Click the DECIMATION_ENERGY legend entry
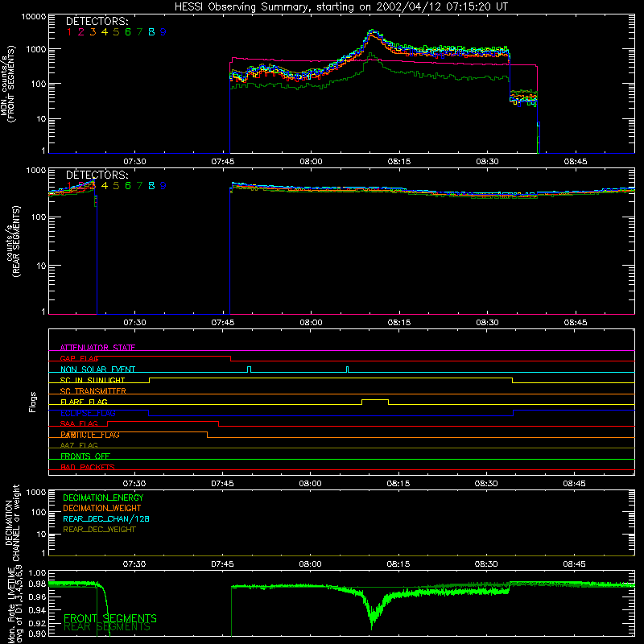Image resolution: width=644 pixels, height=644 pixels. pyautogui.click(x=103, y=497)
